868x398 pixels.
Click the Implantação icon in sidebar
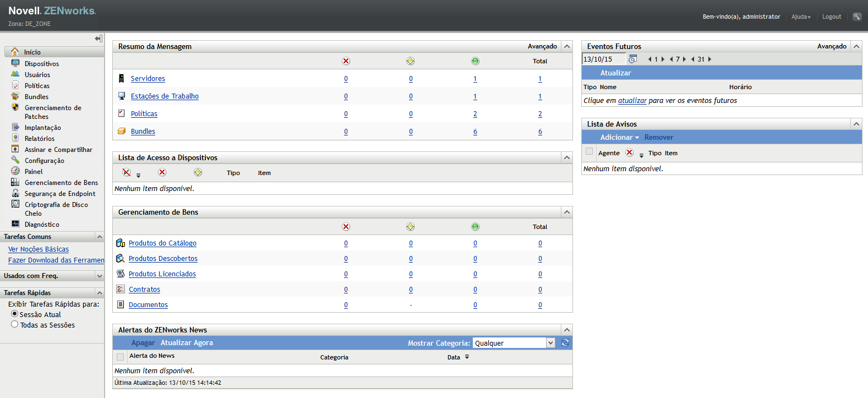[15, 127]
